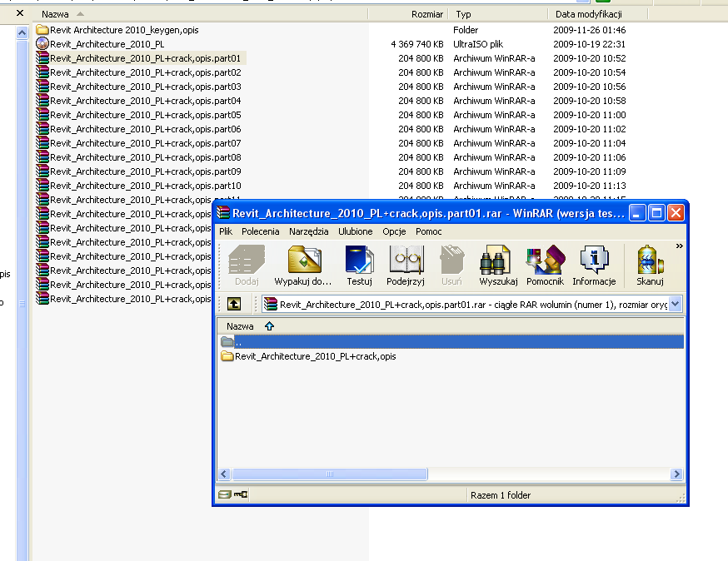
Task: Maximize the WinRAR window
Action: (x=657, y=213)
